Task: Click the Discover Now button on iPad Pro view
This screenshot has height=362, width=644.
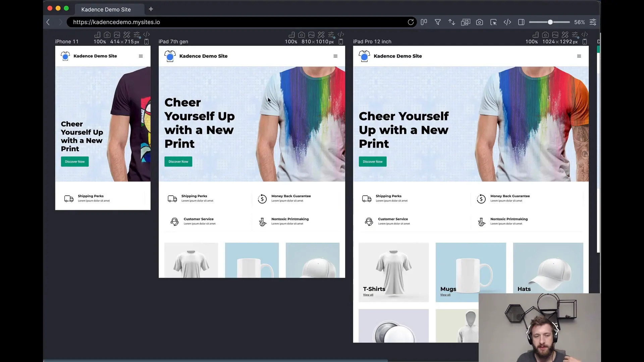Action: pos(373,161)
